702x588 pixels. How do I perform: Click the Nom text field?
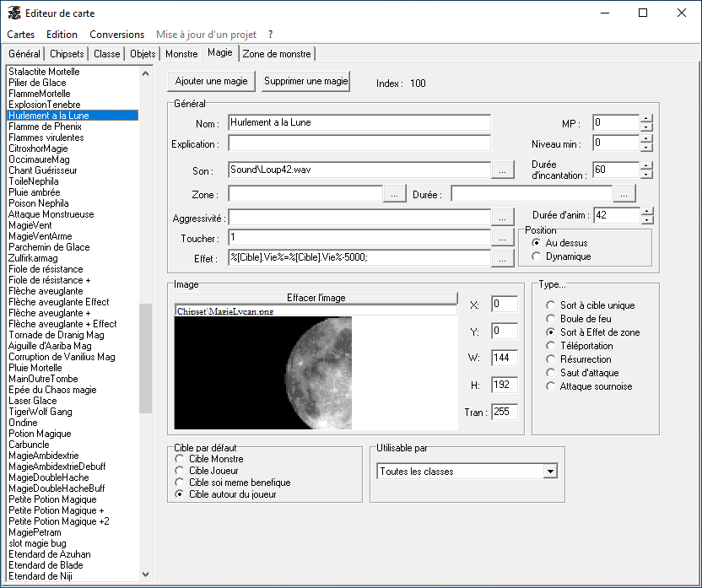tap(359, 123)
